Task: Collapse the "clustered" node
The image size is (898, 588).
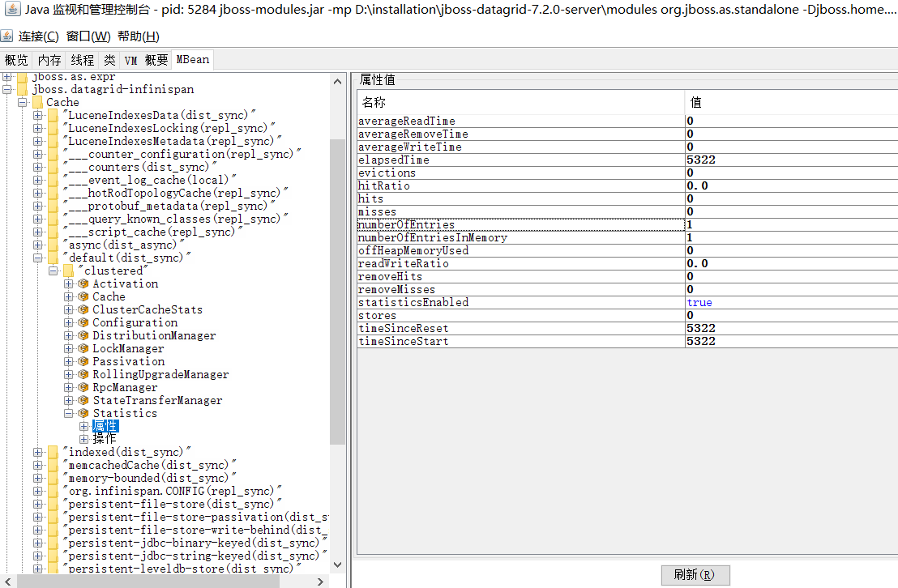Action: pos(53,271)
